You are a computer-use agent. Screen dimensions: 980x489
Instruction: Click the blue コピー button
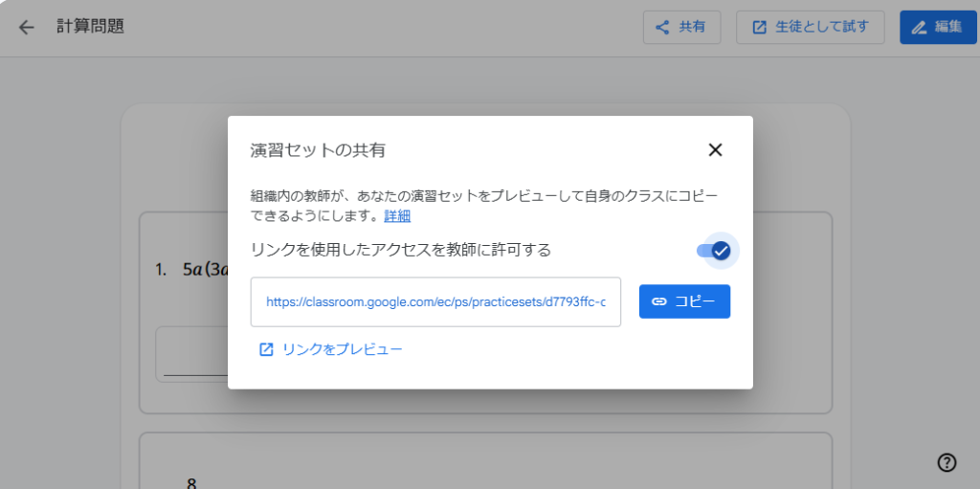(x=684, y=301)
